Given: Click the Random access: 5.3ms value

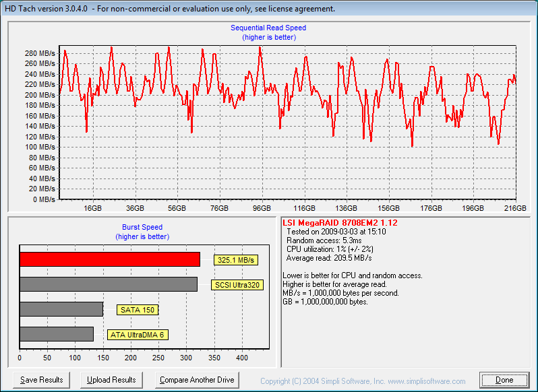Looking at the screenshot, I should pyautogui.click(x=324, y=240).
